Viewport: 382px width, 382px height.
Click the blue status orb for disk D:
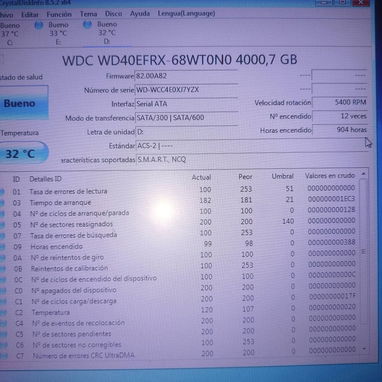click(x=87, y=24)
